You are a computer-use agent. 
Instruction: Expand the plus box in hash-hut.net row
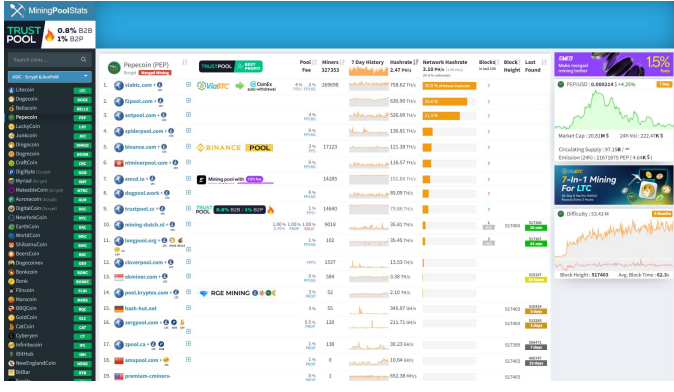188,308
